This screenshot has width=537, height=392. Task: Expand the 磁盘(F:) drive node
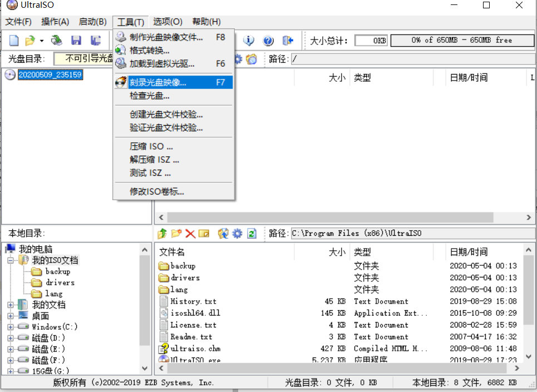[x=10, y=360]
